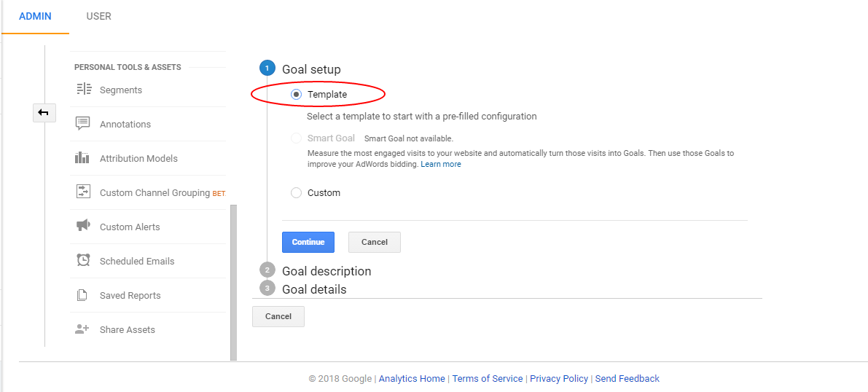Choose the Custom radio button
Viewport: 868px width, 392px height.
[296, 192]
